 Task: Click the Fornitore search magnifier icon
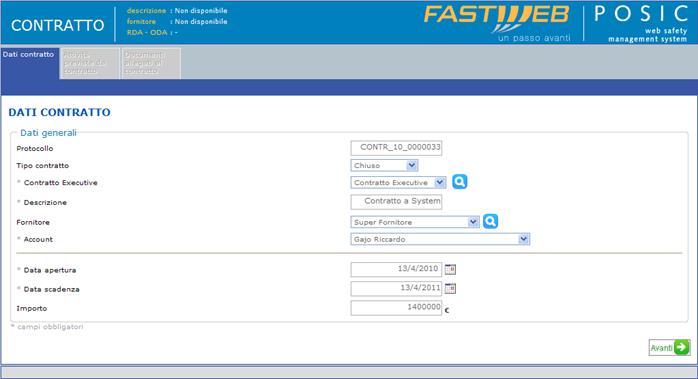tap(490, 221)
